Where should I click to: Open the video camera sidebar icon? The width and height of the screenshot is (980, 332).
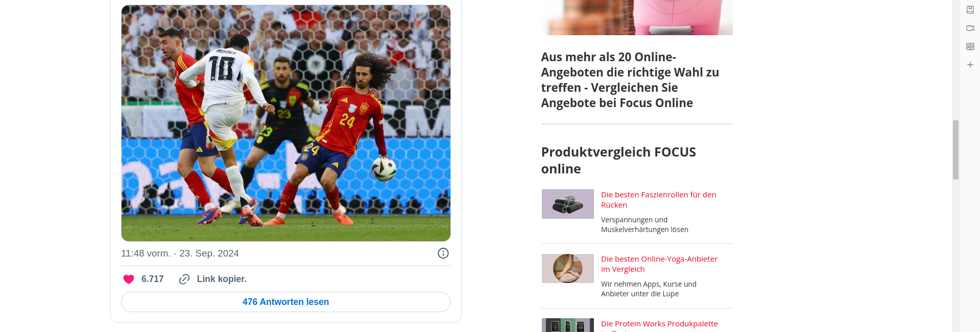click(x=970, y=28)
